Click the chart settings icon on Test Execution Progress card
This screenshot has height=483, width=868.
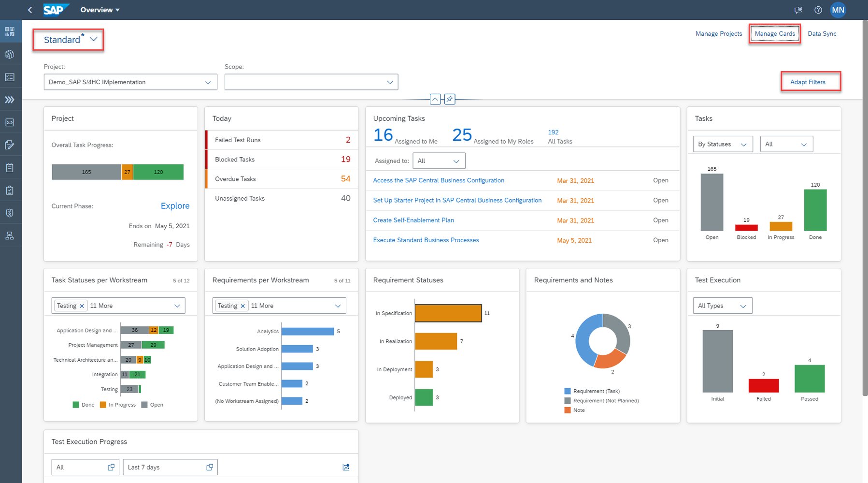346,467
